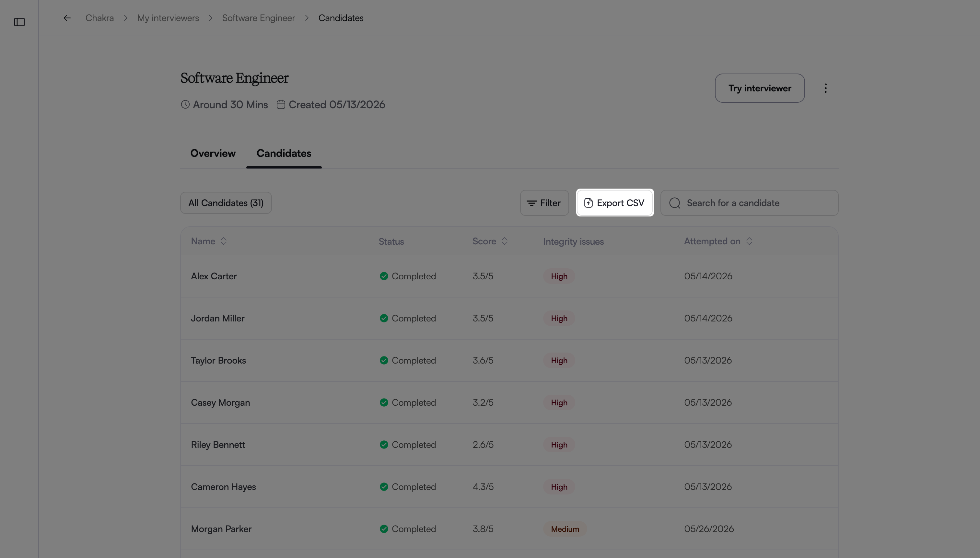Click score 2.6/5 for Riley Bennett

click(x=483, y=445)
